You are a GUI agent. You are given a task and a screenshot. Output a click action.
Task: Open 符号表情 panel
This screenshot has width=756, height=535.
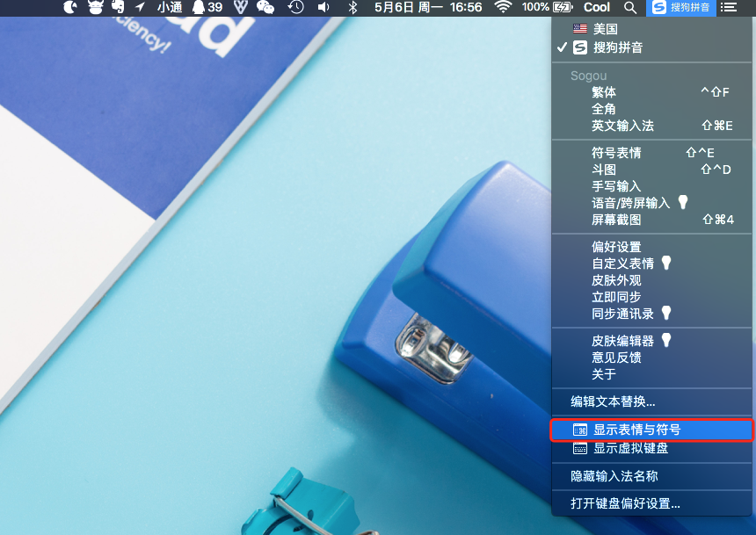tap(652, 153)
